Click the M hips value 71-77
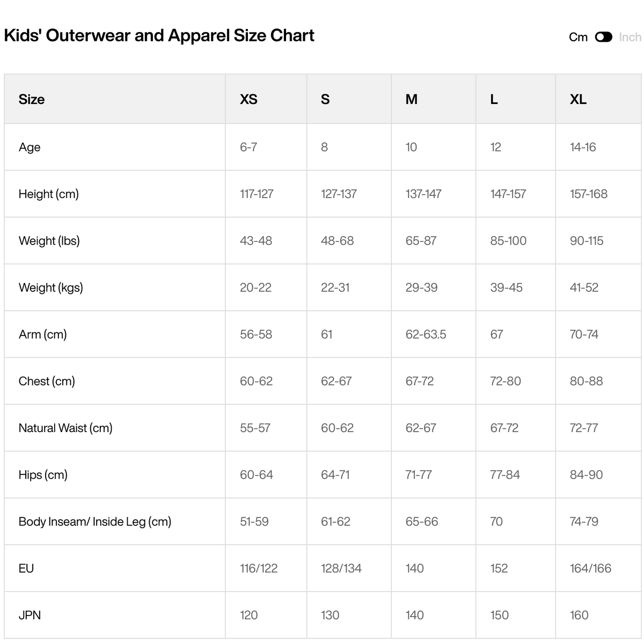 (419, 474)
